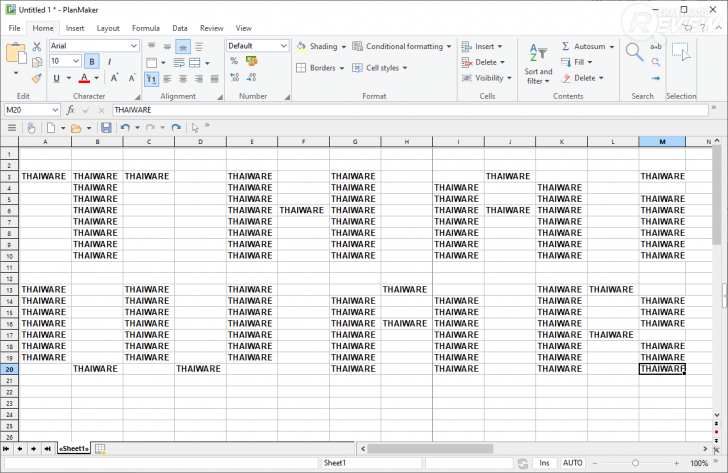
Task: Click the Open folder icon
Action: point(76,128)
